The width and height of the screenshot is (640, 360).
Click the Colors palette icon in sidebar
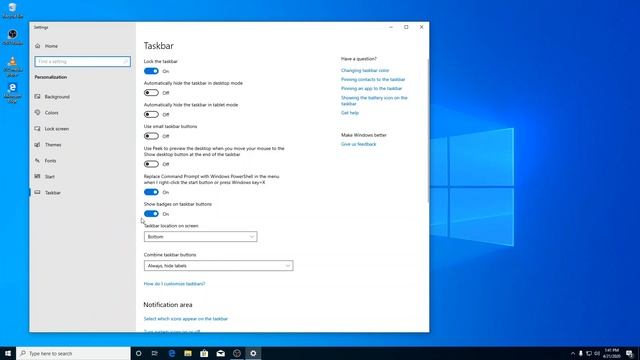pyautogui.click(x=38, y=113)
